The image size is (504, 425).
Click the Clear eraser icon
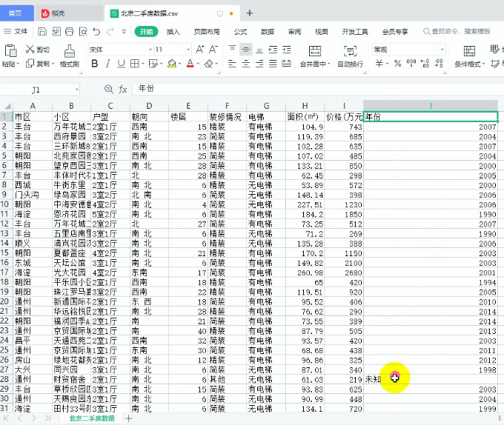pyautogui.click(x=208, y=64)
